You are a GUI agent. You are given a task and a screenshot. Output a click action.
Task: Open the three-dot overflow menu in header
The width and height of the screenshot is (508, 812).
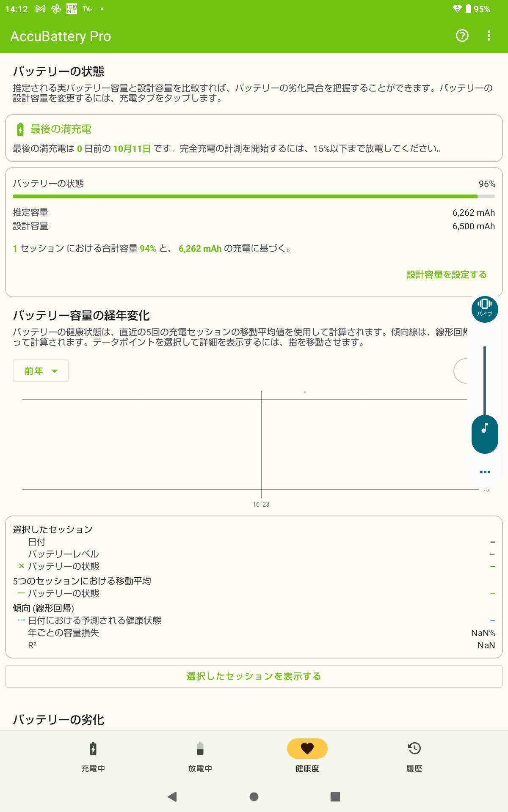tap(489, 36)
